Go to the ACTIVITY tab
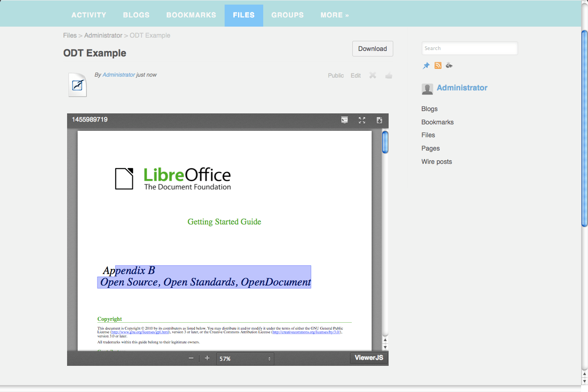Screen dimensions: 588x392 (89, 15)
